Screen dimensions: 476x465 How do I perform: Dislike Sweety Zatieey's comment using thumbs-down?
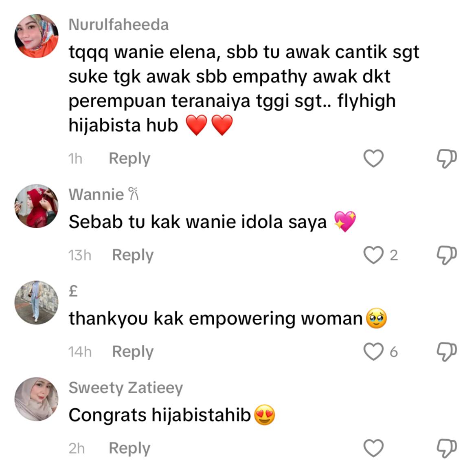[447, 449]
